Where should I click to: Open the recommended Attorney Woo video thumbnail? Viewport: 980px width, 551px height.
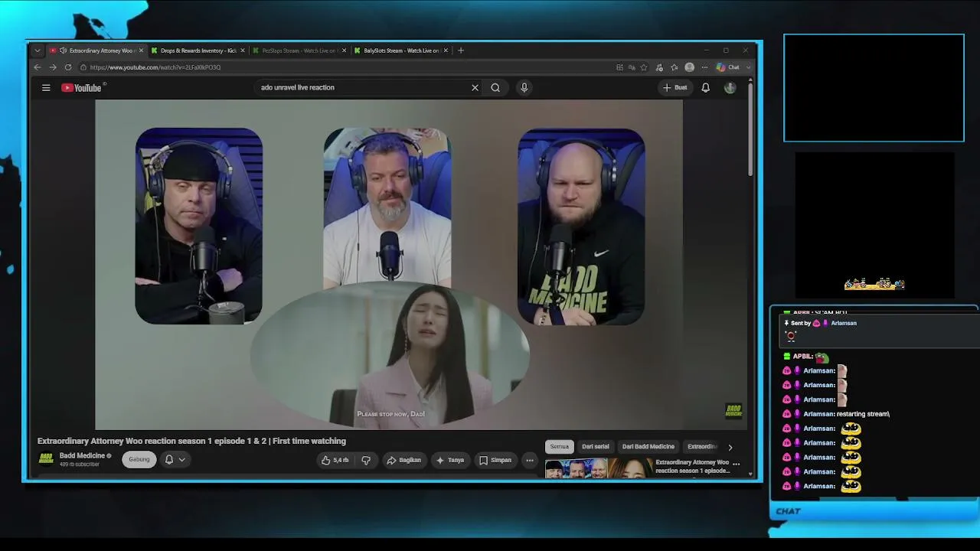(x=598, y=468)
